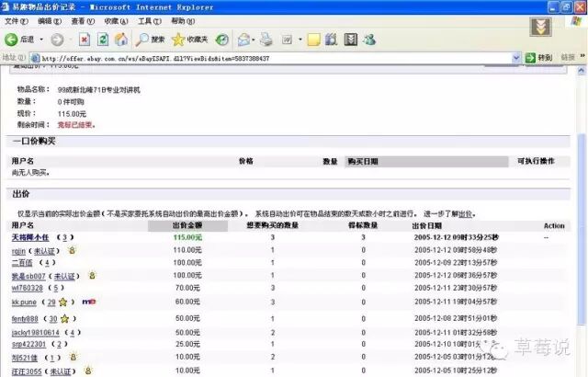588x377 pixels.
Task: Open the 工具(T) menu
Action: click(x=150, y=21)
